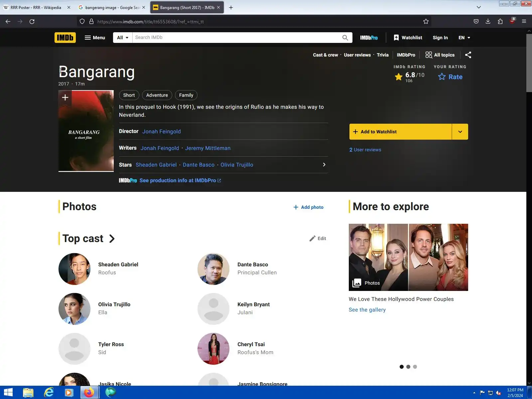The image size is (532, 399).
Task: Click the site security padlock icon
Action: (91, 22)
